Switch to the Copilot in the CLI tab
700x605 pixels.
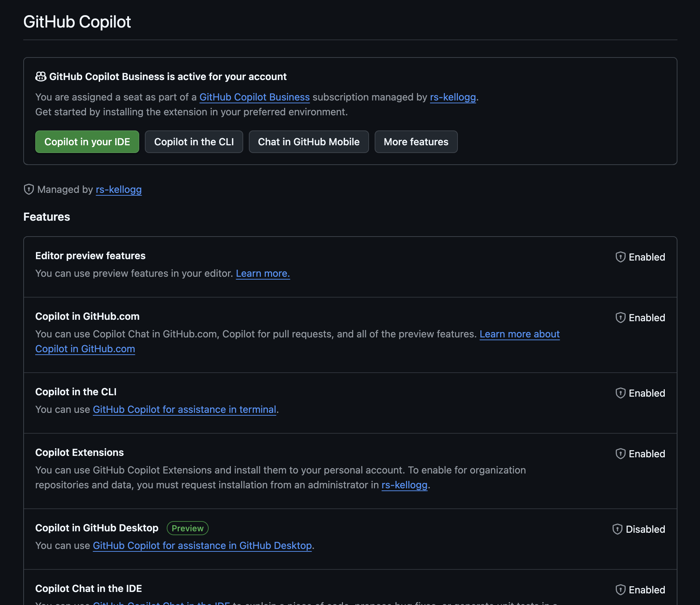[x=194, y=142]
